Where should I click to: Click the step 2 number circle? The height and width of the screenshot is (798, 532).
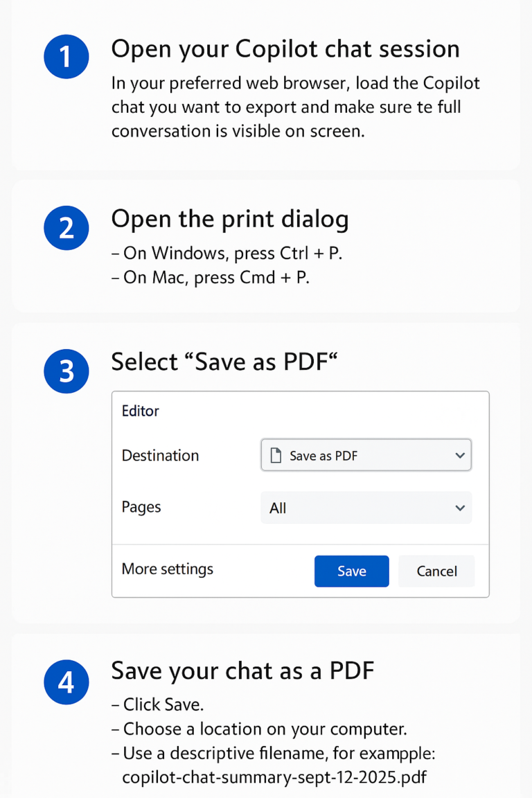tap(66, 227)
